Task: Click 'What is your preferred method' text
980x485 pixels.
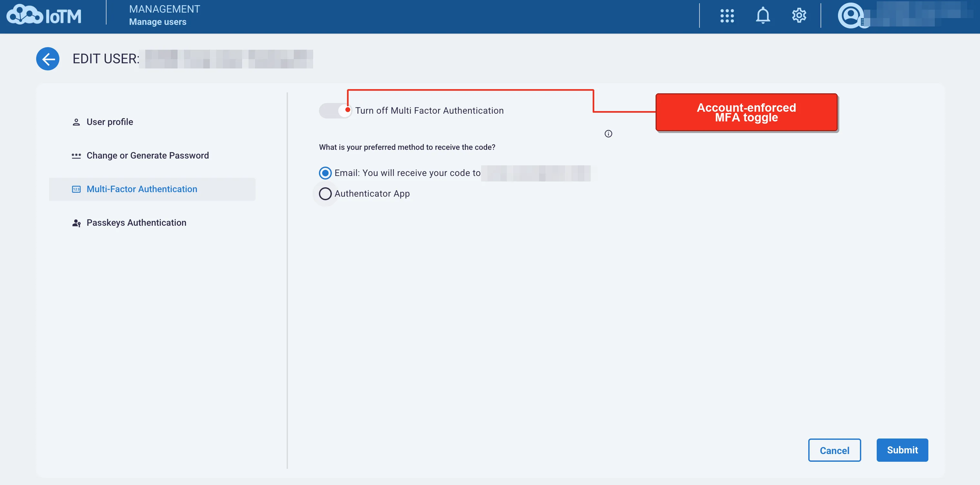Action: pos(407,147)
